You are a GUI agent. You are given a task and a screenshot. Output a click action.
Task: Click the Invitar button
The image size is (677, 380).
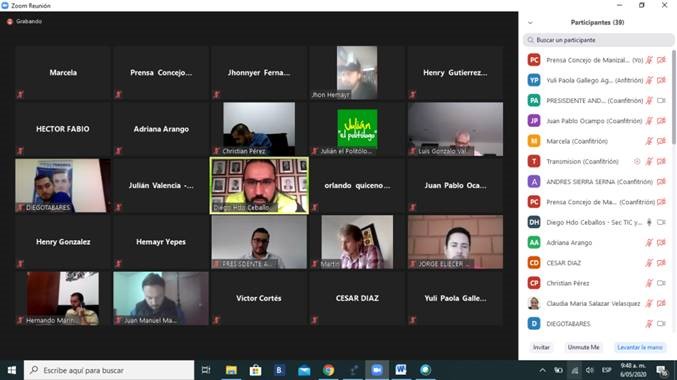tap(541, 347)
